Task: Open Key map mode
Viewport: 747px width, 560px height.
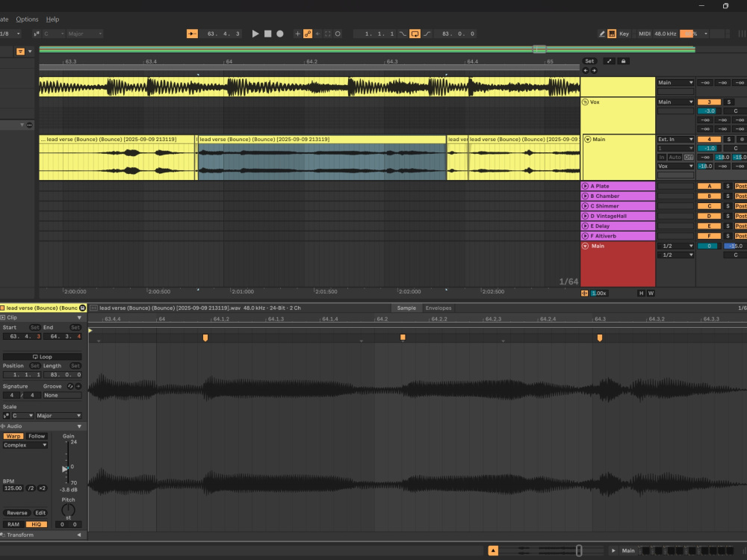Action: [x=624, y=34]
